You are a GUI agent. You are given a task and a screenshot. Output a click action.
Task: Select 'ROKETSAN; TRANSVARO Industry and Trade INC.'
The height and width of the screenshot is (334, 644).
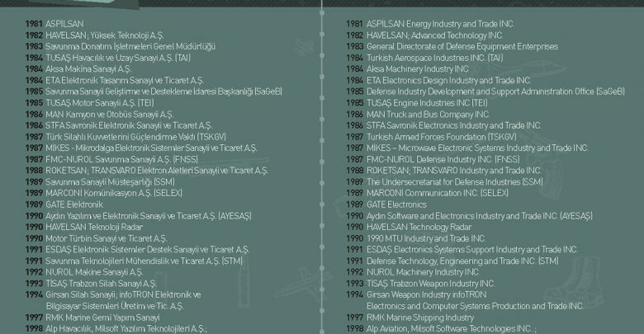pyautogui.click(x=454, y=171)
